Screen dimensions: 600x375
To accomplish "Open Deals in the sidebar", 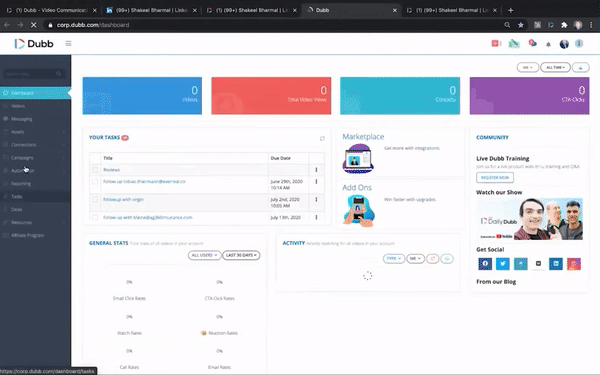I will [x=35, y=209].
